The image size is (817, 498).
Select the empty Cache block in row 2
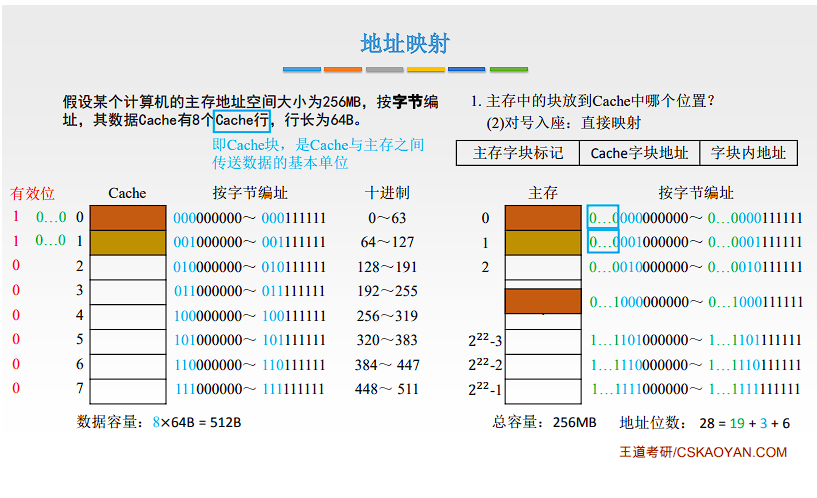128,267
